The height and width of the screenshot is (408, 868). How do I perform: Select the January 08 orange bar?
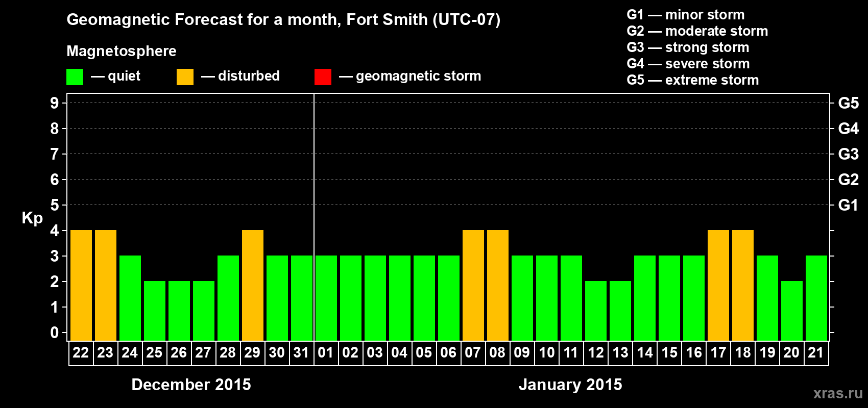pyautogui.click(x=498, y=286)
